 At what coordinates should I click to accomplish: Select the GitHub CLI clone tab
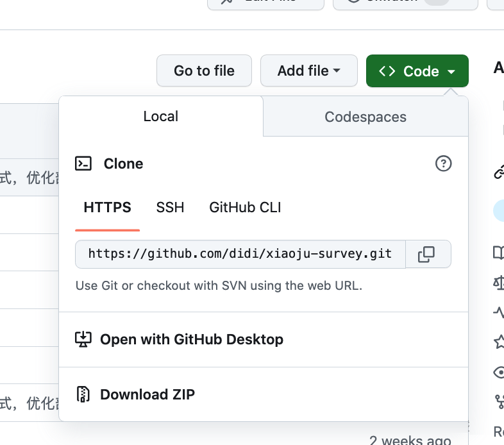tap(245, 208)
